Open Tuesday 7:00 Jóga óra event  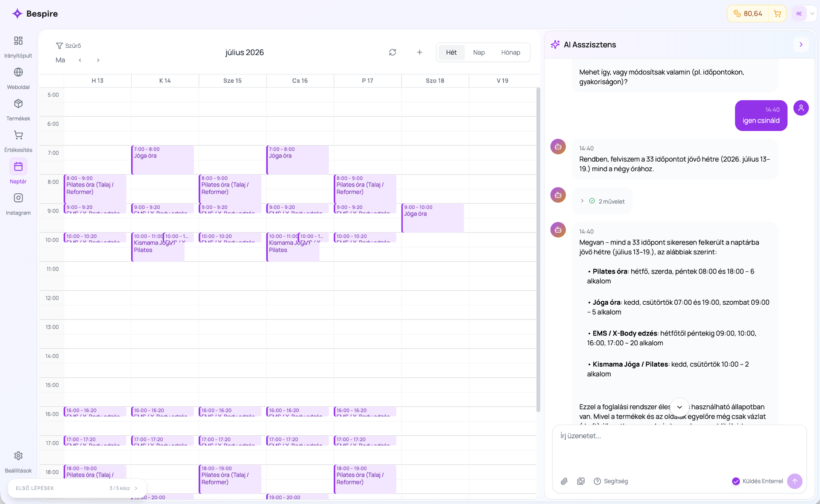162,160
